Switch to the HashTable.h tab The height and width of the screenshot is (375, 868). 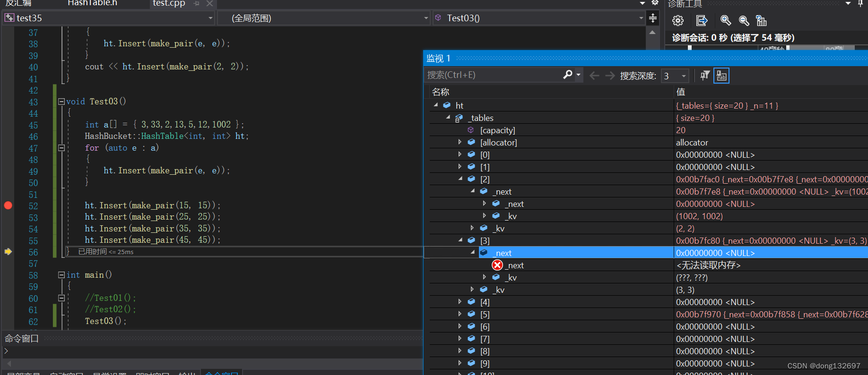pyautogui.click(x=92, y=3)
